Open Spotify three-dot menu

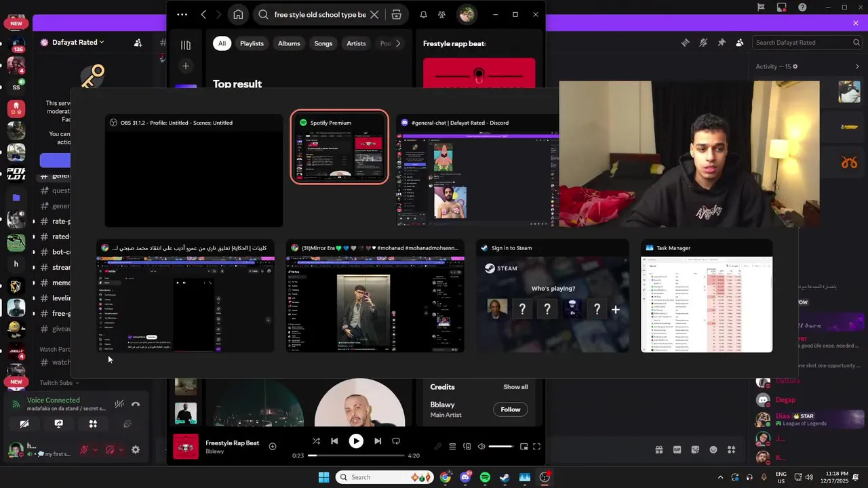(182, 14)
